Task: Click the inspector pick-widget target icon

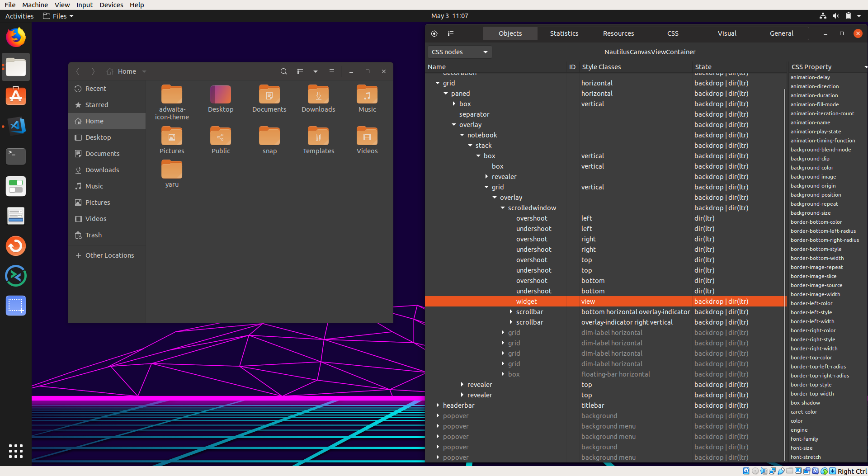Action: [x=434, y=33]
